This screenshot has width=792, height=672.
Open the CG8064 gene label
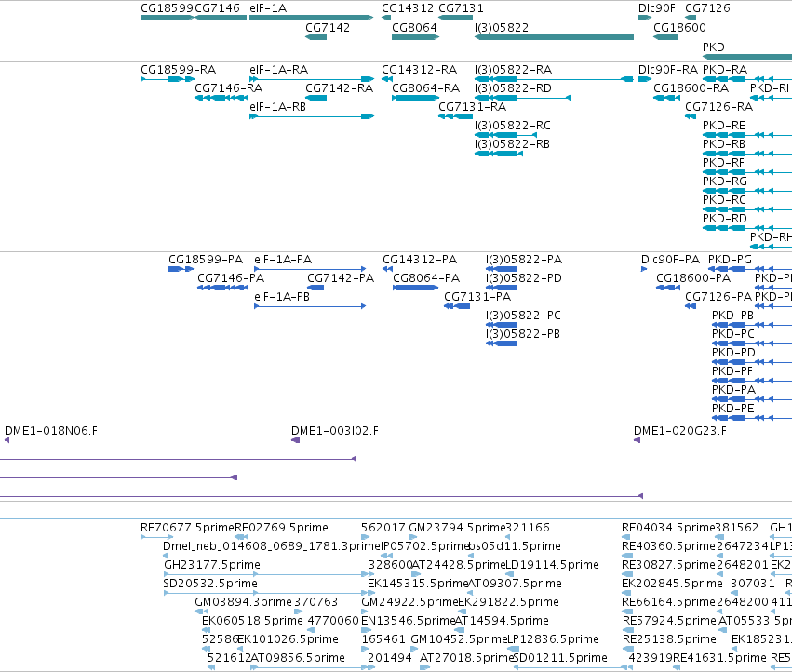click(x=414, y=28)
